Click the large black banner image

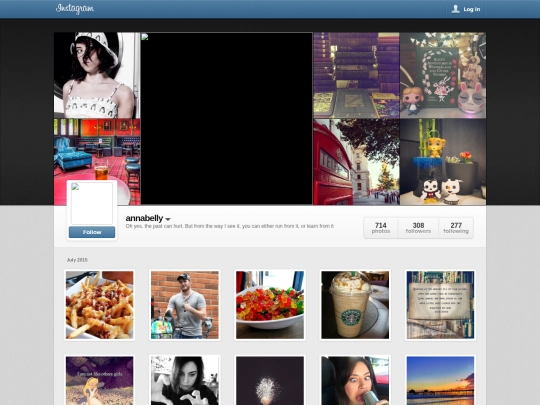tap(227, 119)
